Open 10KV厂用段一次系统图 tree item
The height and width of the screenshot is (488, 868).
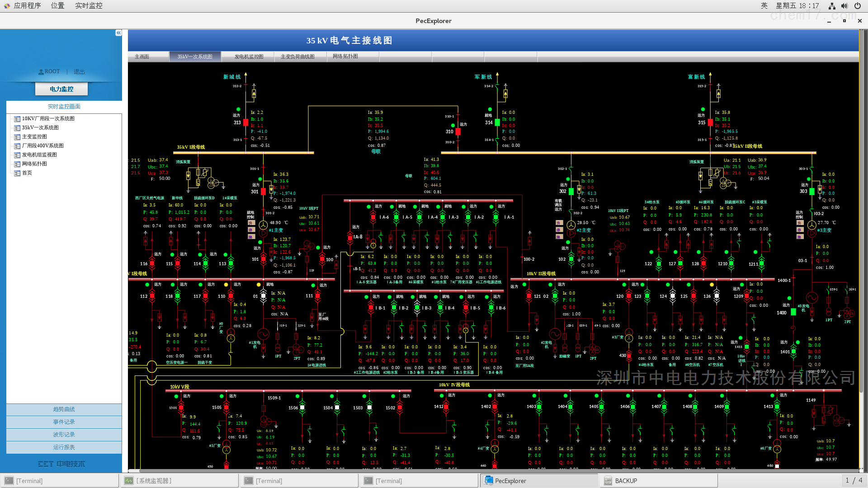48,118
